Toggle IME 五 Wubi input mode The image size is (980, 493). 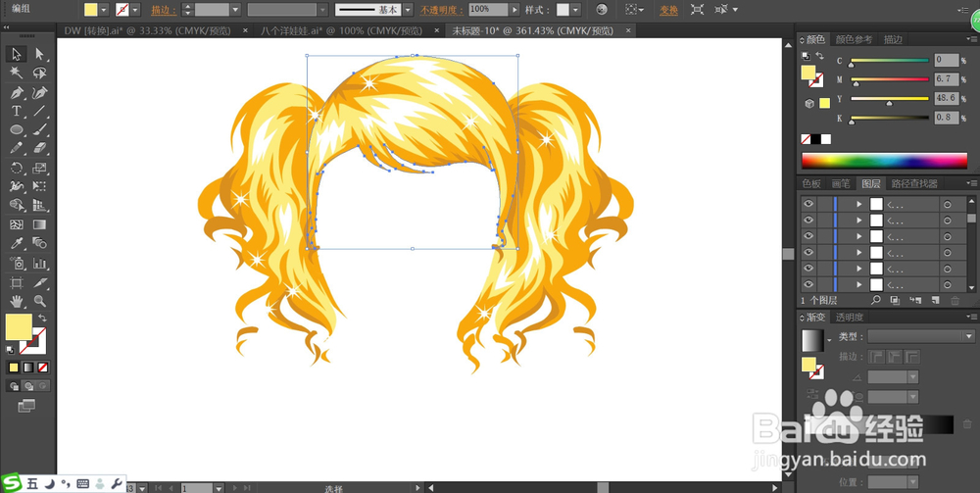tap(32, 483)
